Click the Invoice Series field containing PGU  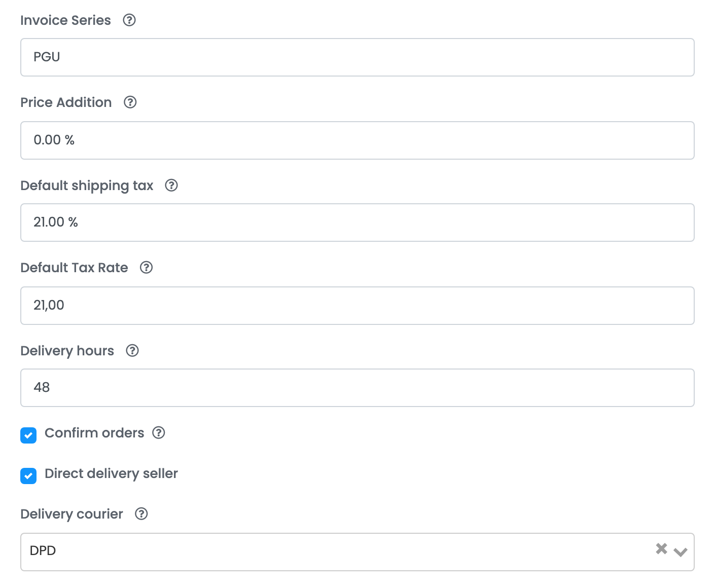point(357,57)
